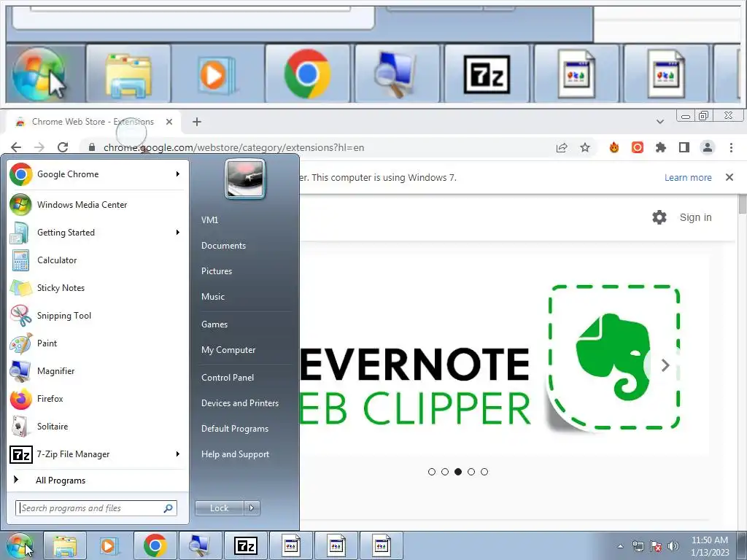Click the user account picture in Start menu
Viewport: 747px width, 560px height.
[245, 179]
